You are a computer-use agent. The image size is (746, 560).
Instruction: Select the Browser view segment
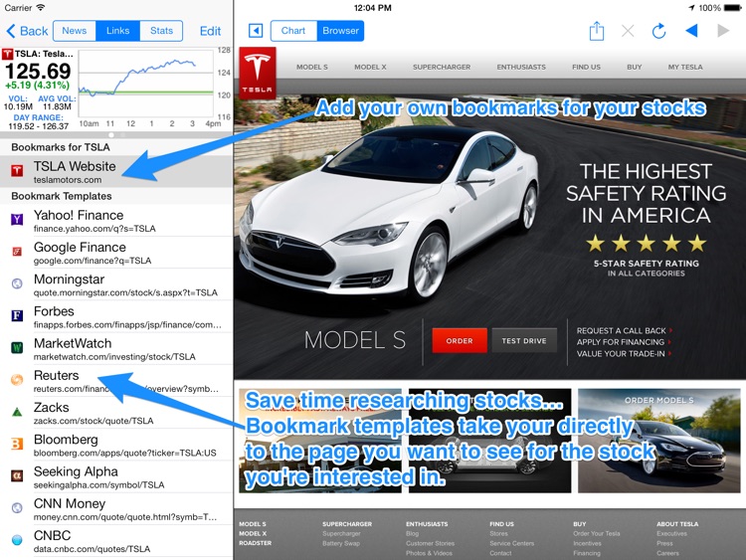[x=340, y=31]
